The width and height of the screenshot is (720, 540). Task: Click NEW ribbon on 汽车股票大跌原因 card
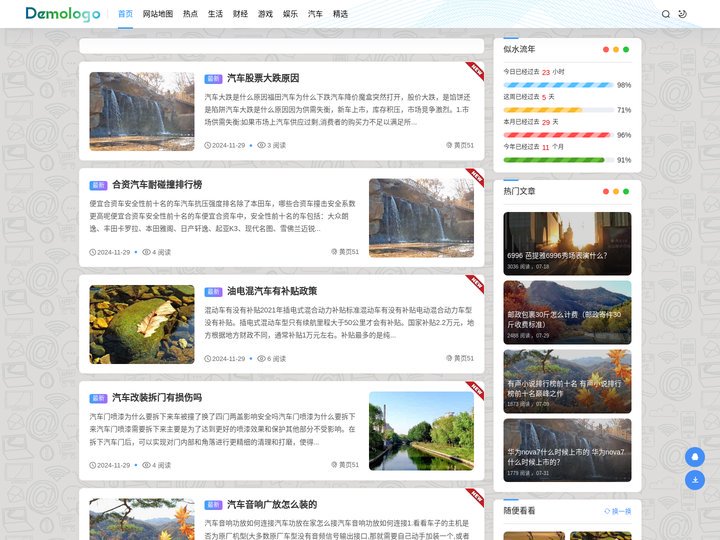[476, 70]
